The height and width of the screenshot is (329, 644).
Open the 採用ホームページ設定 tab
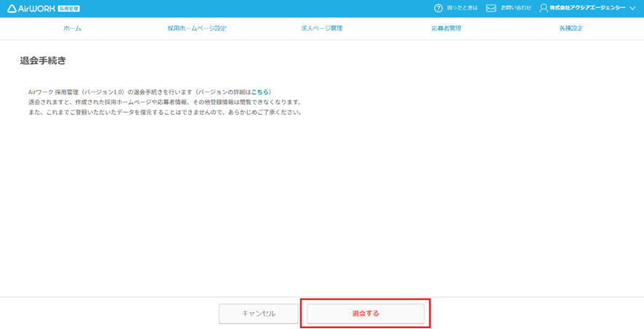(197, 28)
